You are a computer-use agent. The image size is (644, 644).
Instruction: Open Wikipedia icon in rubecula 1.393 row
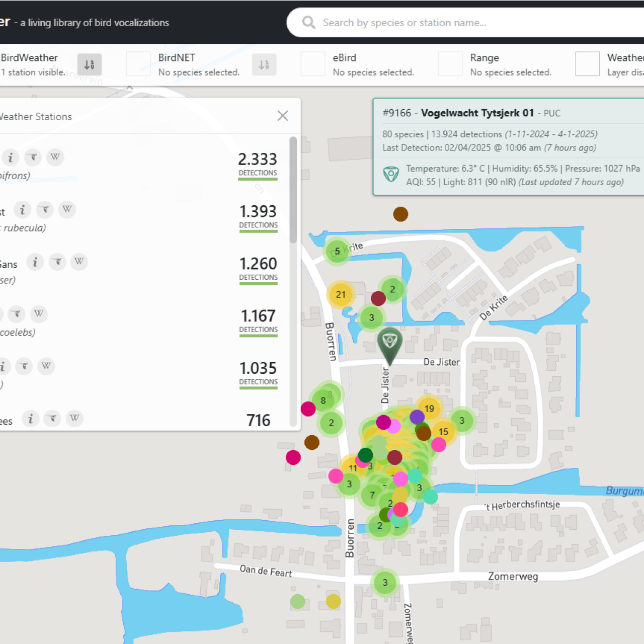[x=67, y=210]
